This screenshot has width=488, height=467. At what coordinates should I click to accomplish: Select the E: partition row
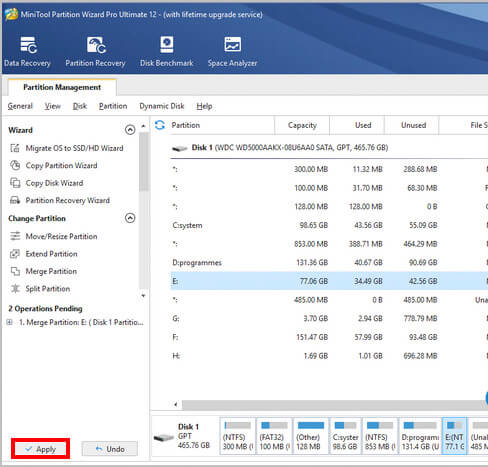pyautogui.click(x=329, y=281)
